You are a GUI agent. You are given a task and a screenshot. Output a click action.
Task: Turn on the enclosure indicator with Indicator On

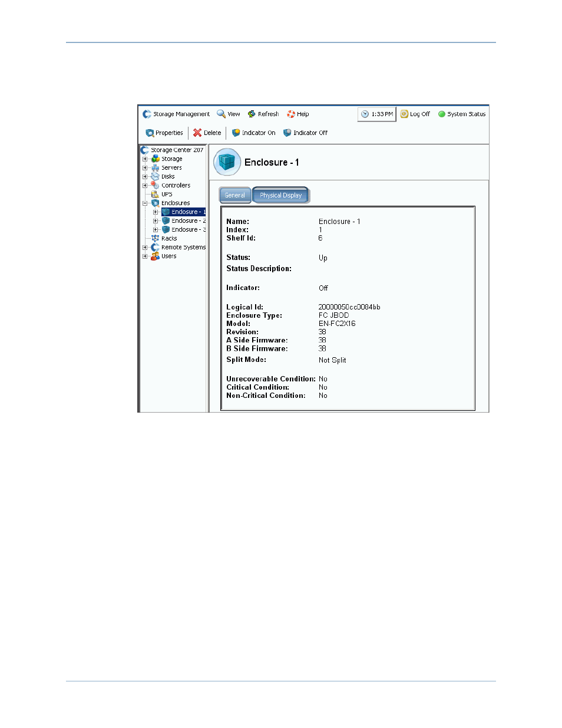[253, 133]
